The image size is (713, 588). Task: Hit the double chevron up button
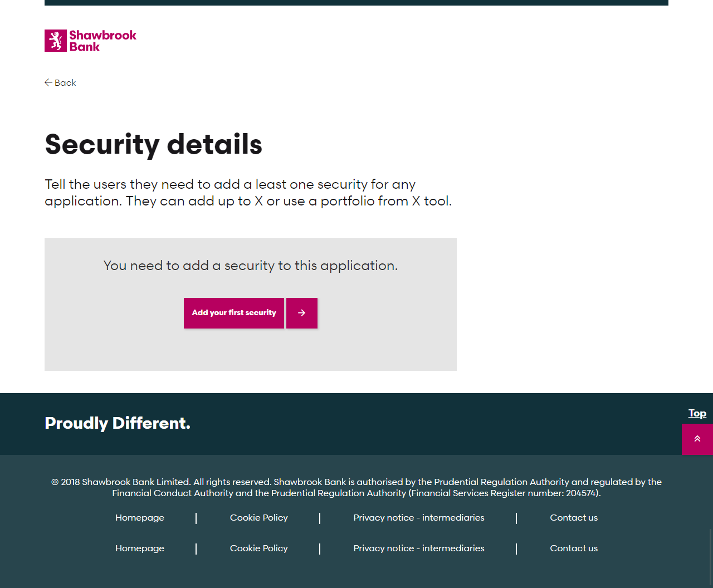tap(697, 439)
